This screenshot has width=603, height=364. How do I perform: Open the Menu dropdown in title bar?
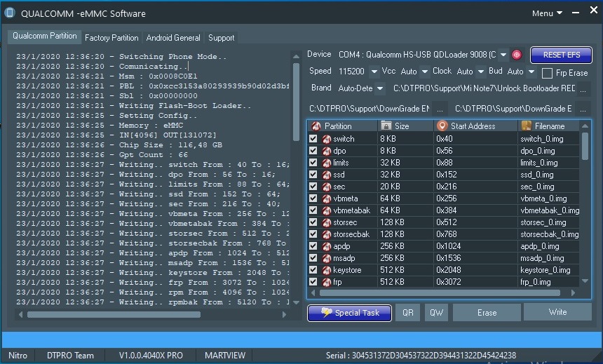[x=547, y=13]
